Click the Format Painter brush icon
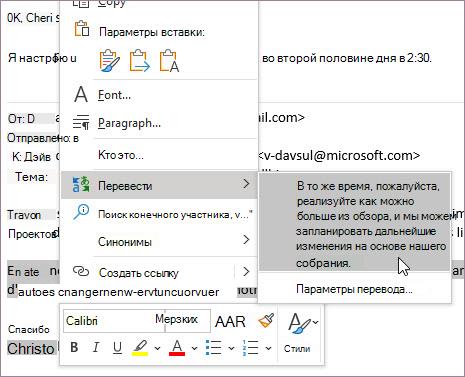465x377 pixels. [266, 321]
